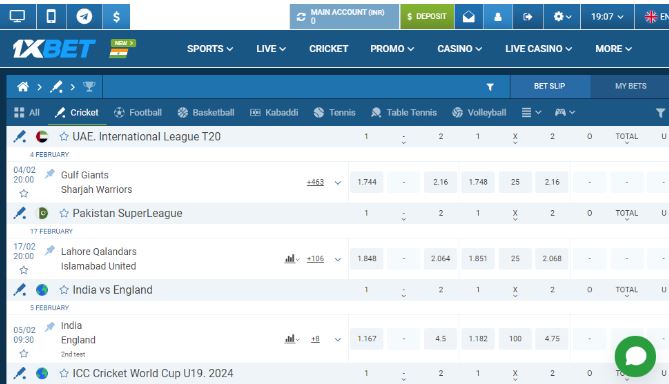Switch to the MY BETS tab
The image size is (669, 384).
(630, 86)
